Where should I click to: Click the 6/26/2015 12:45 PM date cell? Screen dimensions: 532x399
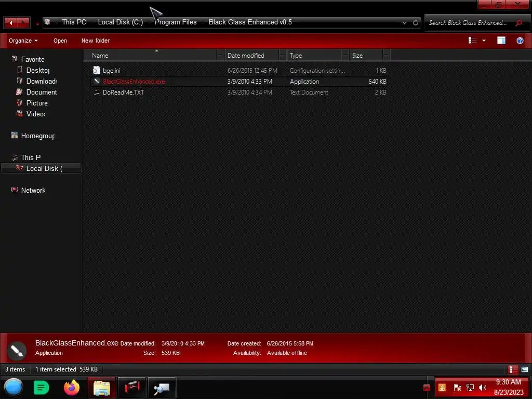coord(252,71)
